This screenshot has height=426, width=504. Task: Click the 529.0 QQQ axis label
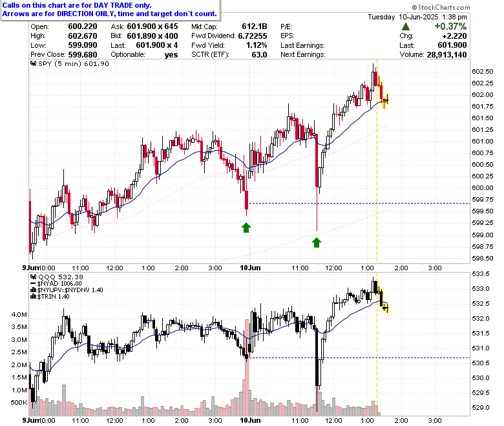click(481, 408)
